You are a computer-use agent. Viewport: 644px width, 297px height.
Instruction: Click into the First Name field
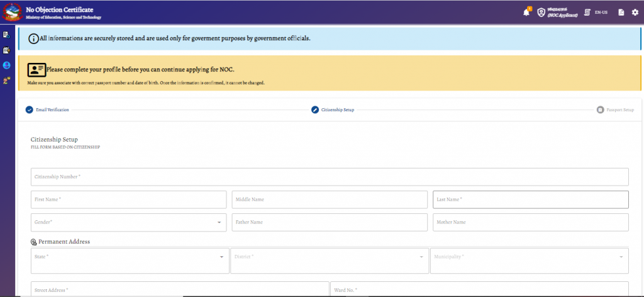click(x=128, y=199)
